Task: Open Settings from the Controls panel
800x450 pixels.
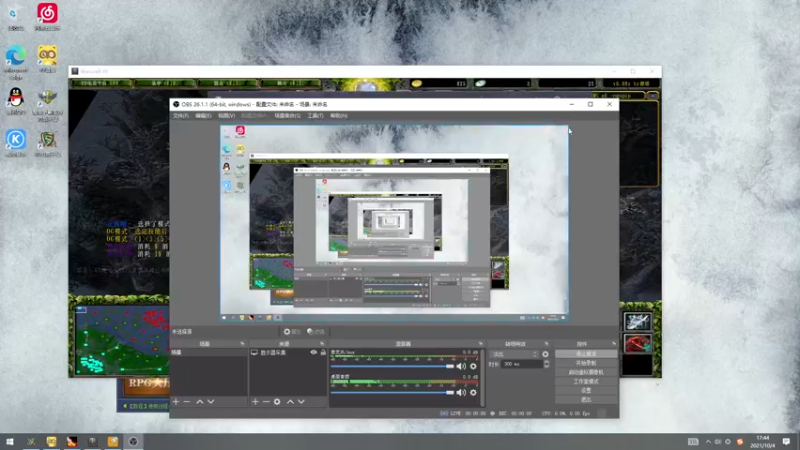Action: [x=586, y=390]
